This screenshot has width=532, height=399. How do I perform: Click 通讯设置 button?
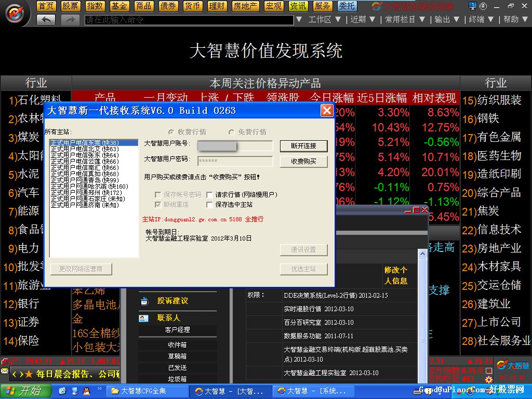[x=303, y=250]
